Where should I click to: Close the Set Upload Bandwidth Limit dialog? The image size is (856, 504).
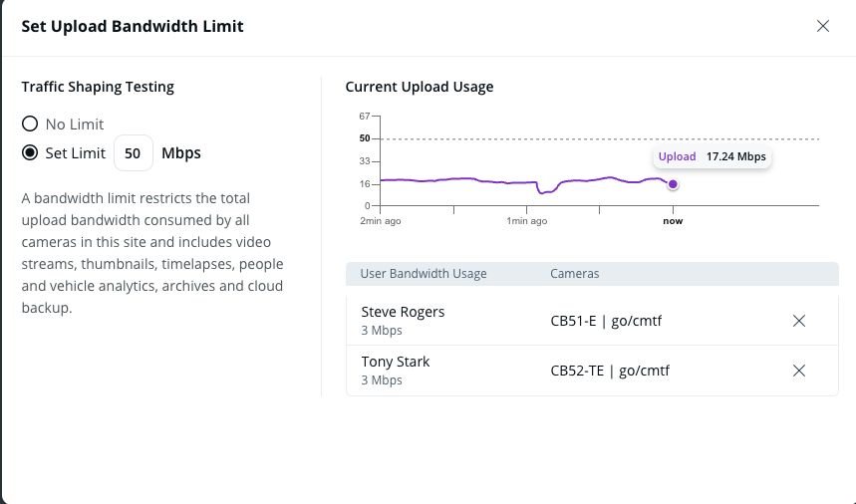pyautogui.click(x=823, y=26)
